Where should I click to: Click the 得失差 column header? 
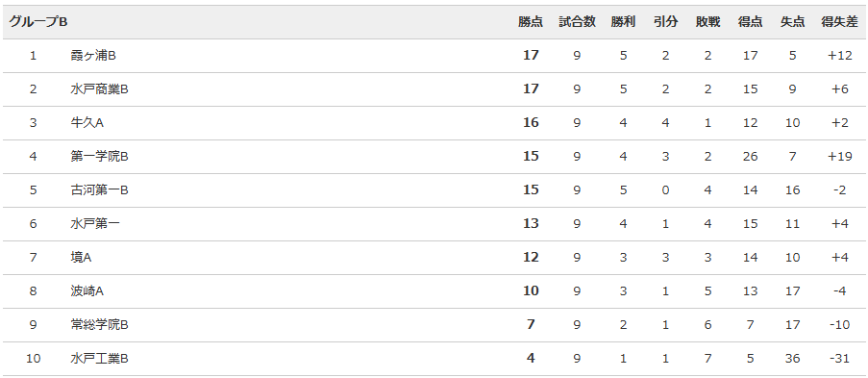[839, 22]
